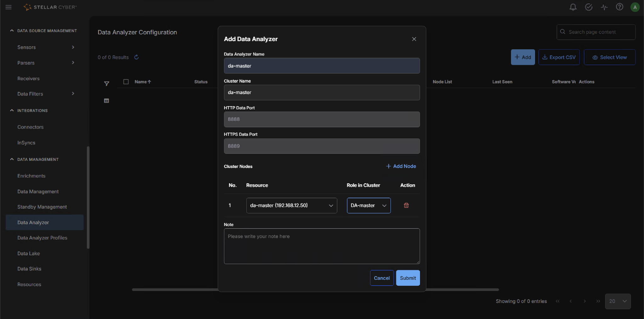Collapse the Integrations section
644x319 pixels.
tap(12, 110)
